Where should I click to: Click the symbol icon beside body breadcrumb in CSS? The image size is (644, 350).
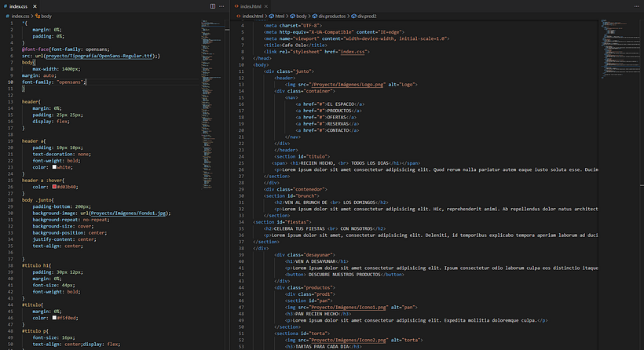[38, 16]
